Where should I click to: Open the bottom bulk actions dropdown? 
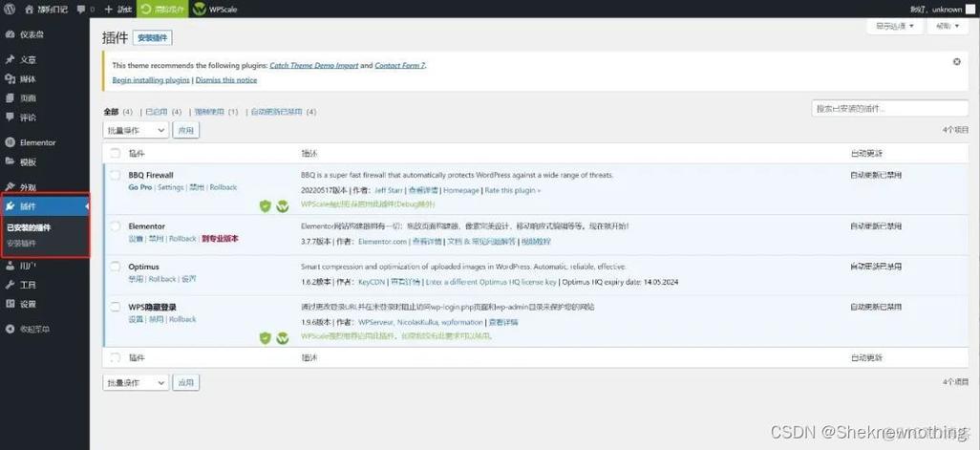coord(136,382)
